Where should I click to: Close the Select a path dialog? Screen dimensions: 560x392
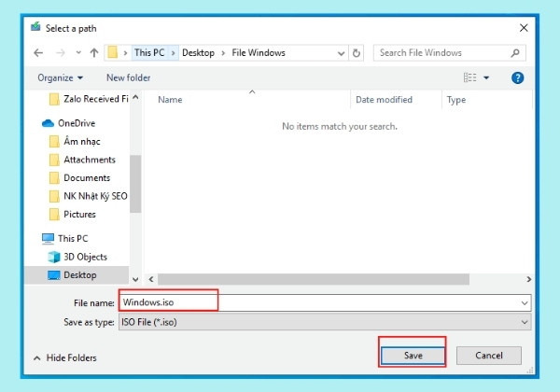click(x=524, y=28)
